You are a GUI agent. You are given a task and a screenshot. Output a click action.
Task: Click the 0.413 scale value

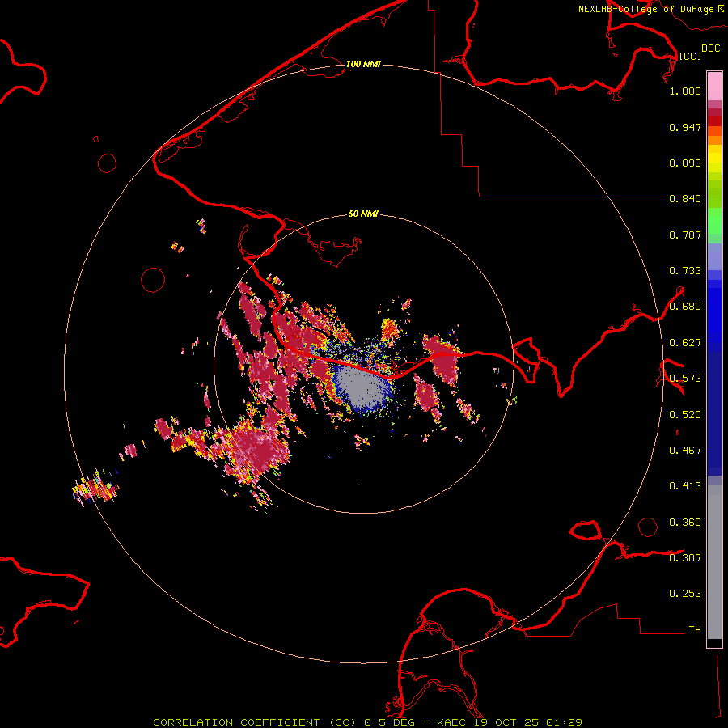pos(685,486)
